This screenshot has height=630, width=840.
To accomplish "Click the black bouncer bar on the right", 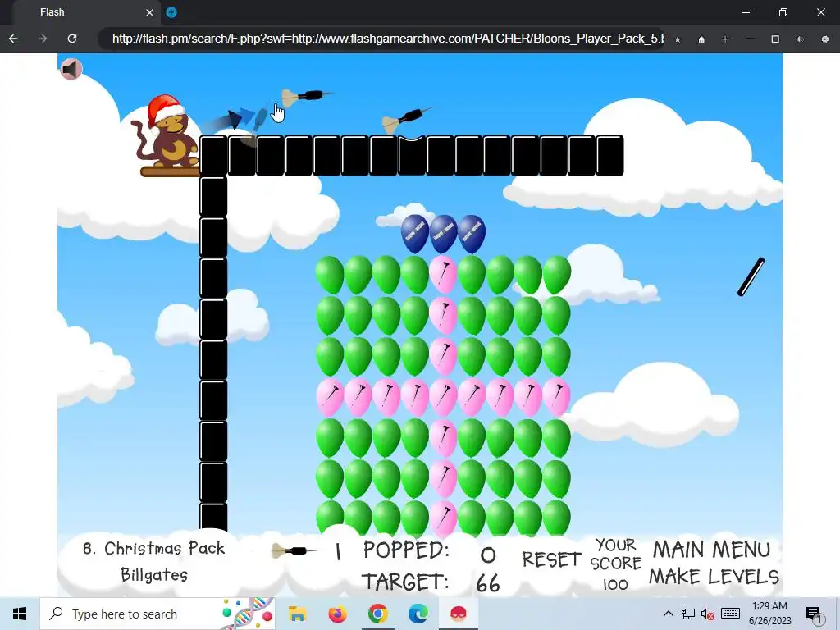I will 751,277.
